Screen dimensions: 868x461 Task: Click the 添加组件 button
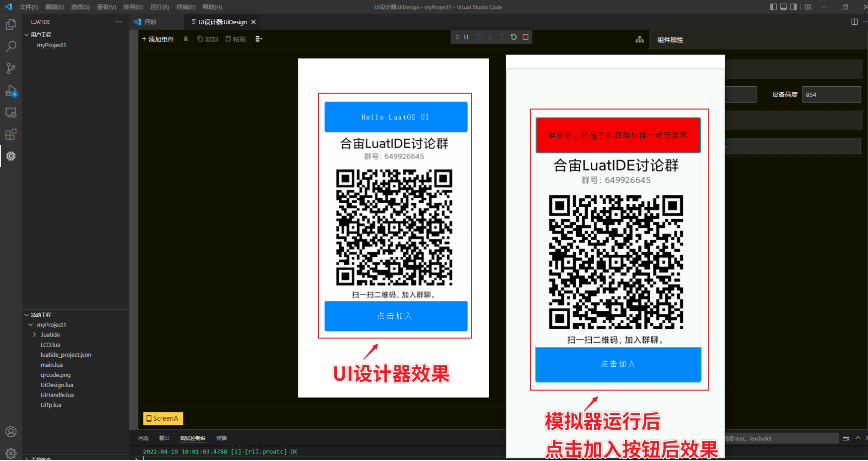(158, 39)
